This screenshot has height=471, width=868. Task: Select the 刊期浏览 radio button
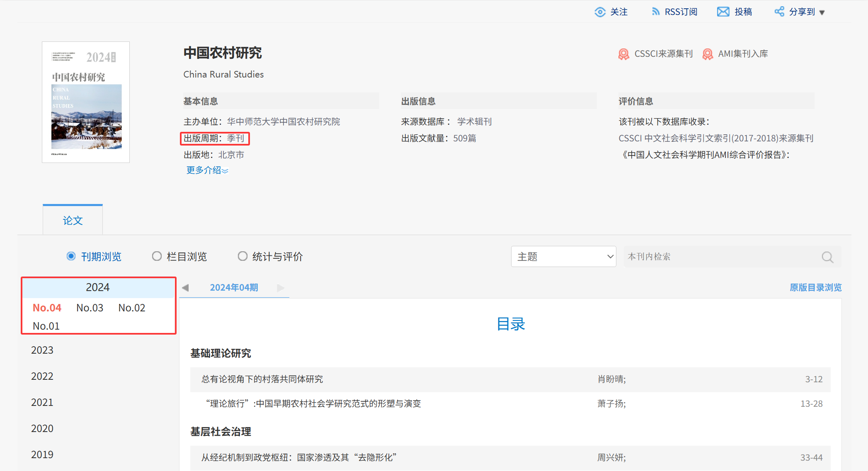click(x=71, y=257)
